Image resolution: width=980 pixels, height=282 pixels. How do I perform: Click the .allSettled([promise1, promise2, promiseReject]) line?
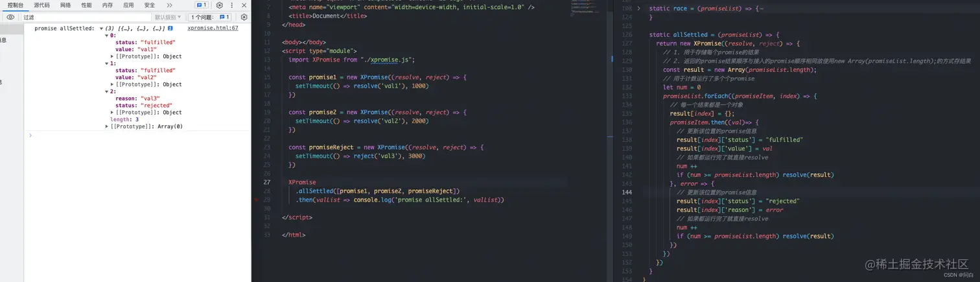[x=377, y=191]
